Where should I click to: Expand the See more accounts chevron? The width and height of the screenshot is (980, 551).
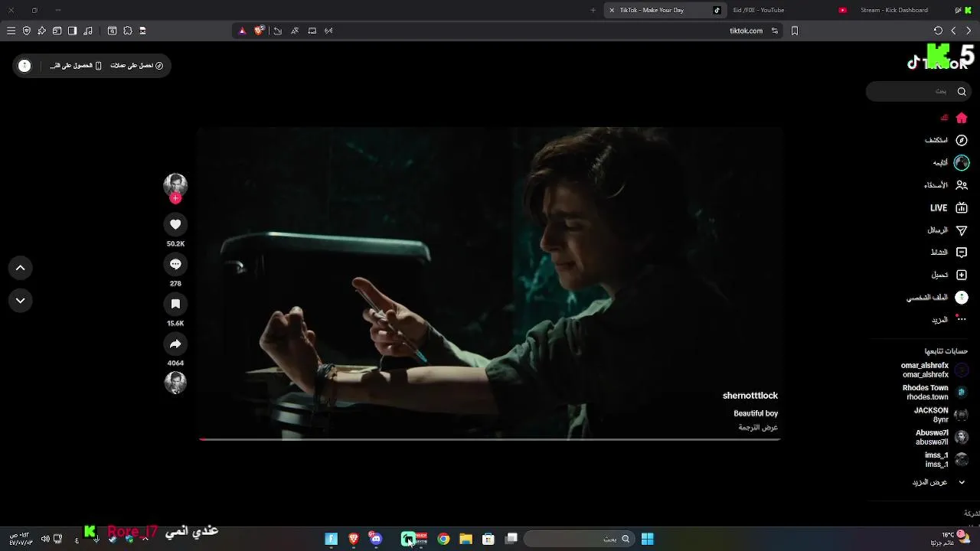pyautogui.click(x=962, y=482)
